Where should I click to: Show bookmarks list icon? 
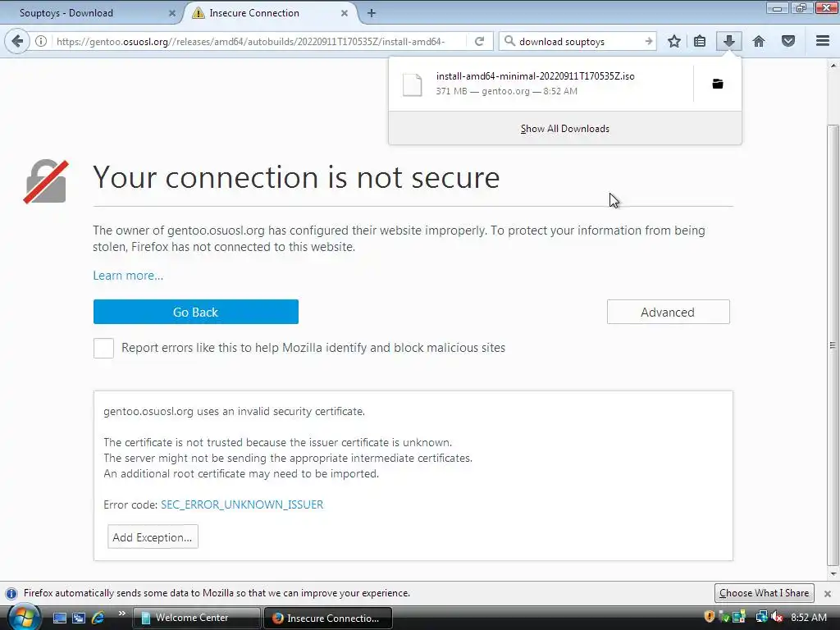coord(700,41)
